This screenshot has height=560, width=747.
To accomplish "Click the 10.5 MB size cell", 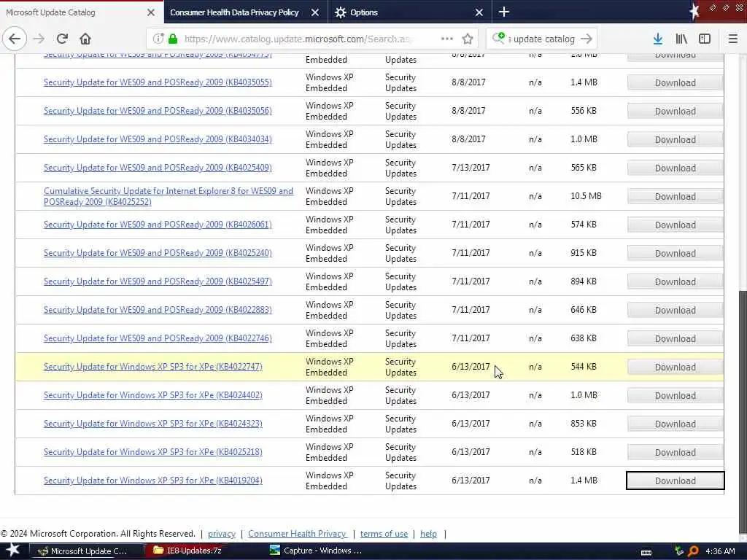I will pyautogui.click(x=586, y=196).
